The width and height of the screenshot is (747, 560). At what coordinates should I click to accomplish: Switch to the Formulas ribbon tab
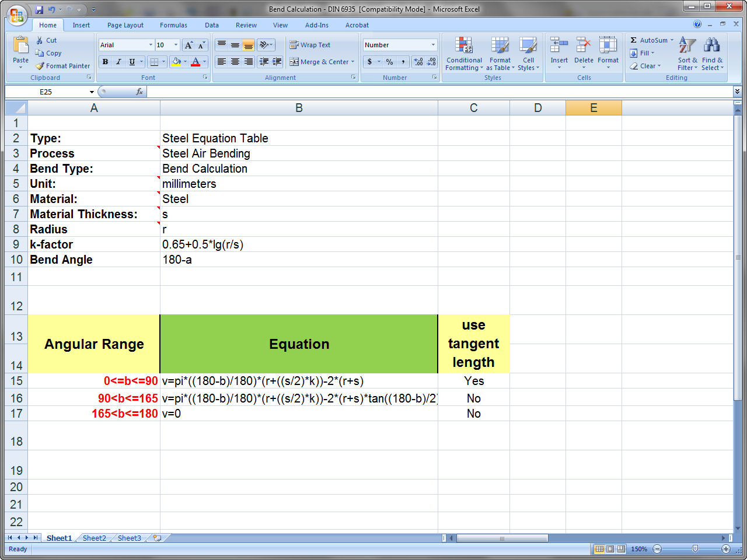173,25
